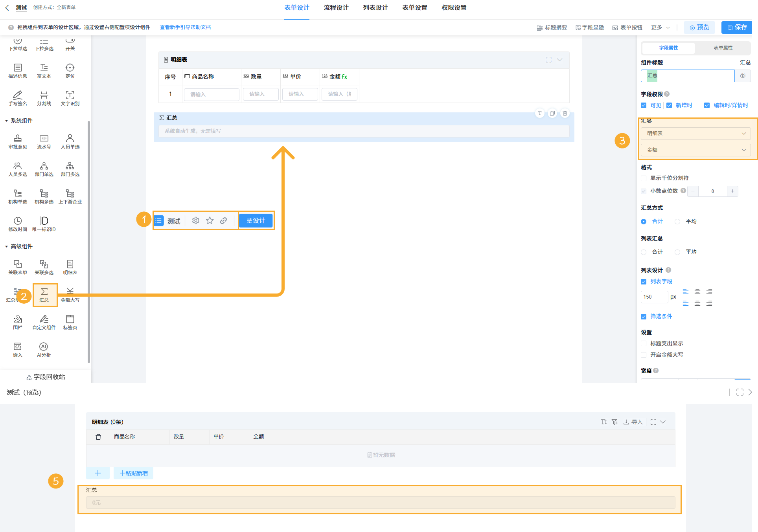Click the delete trash icon on 汇总 field
Screen dimensions: 758x532
(565, 113)
